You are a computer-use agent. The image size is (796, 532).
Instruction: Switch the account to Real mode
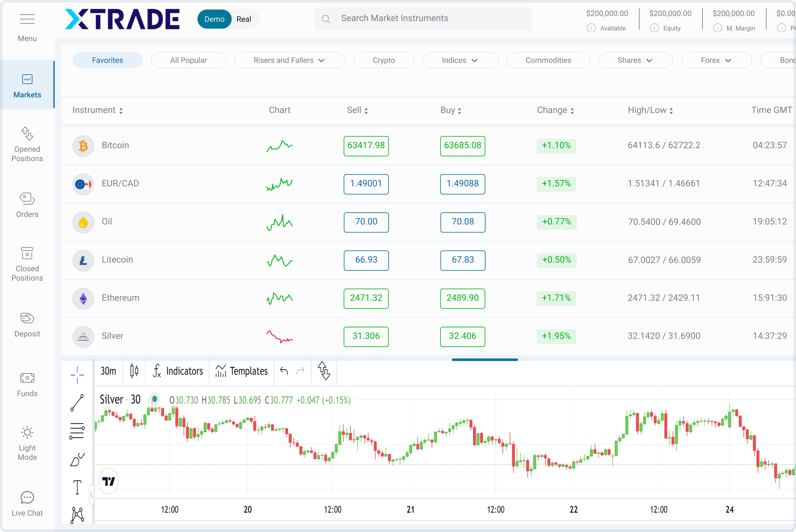pos(244,19)
